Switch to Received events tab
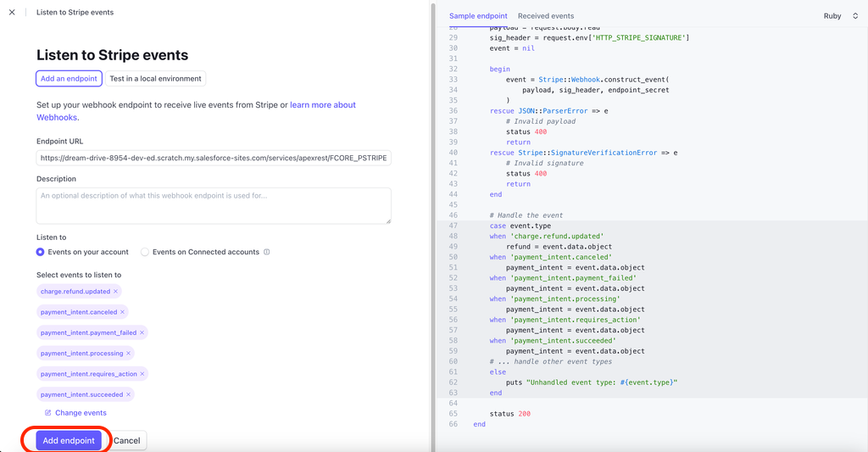Screen dimensions: 868x452 (546, 16)
